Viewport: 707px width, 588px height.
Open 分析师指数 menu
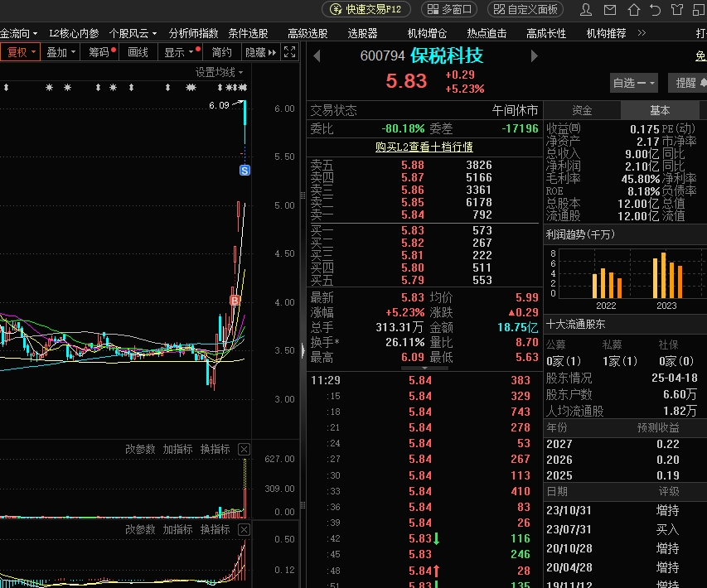pyautogui.click(x=193, y=33)
